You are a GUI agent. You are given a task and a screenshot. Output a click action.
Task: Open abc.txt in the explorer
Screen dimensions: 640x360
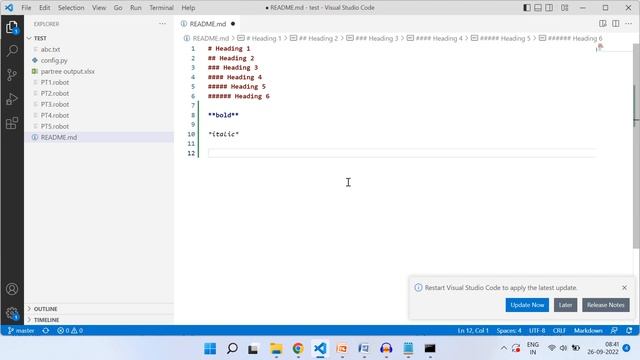(50, 49)
